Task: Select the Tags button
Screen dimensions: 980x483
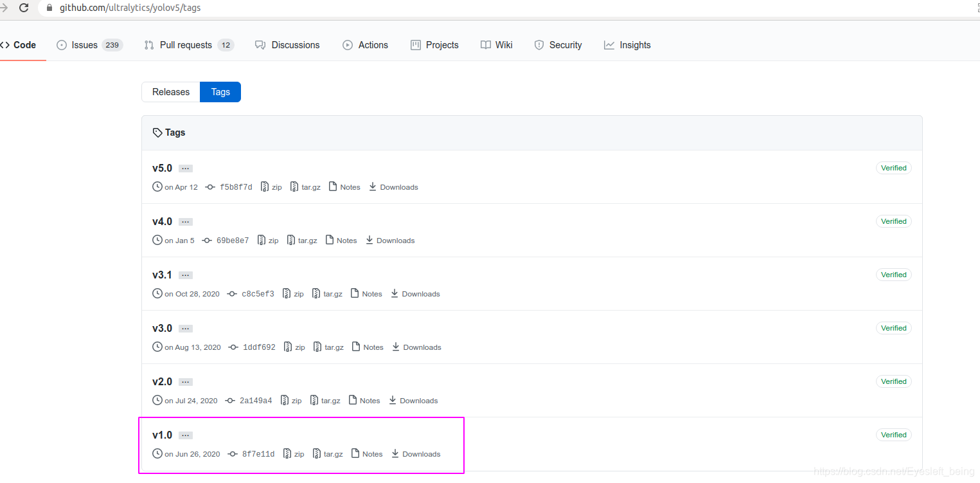Action: coord(220,92)
